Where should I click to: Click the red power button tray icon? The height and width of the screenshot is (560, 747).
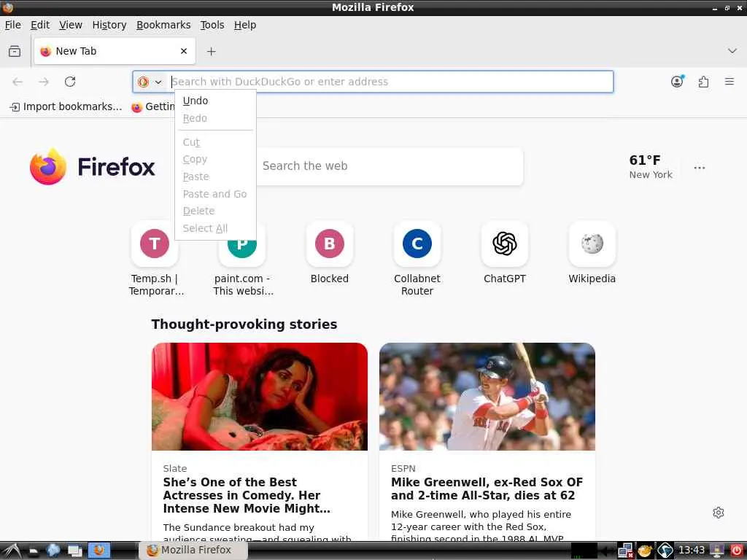[x=737, y=550]
